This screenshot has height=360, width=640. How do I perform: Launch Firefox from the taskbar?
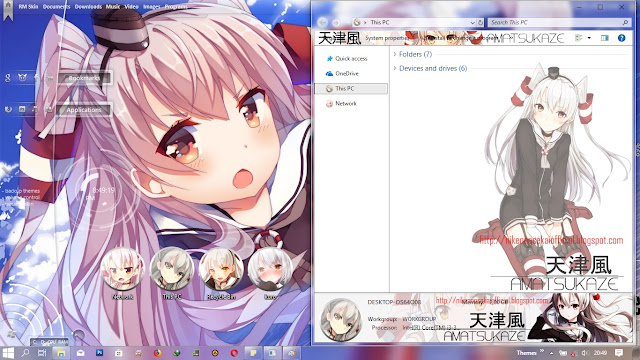pyautogui.click(x=157, y=353)
